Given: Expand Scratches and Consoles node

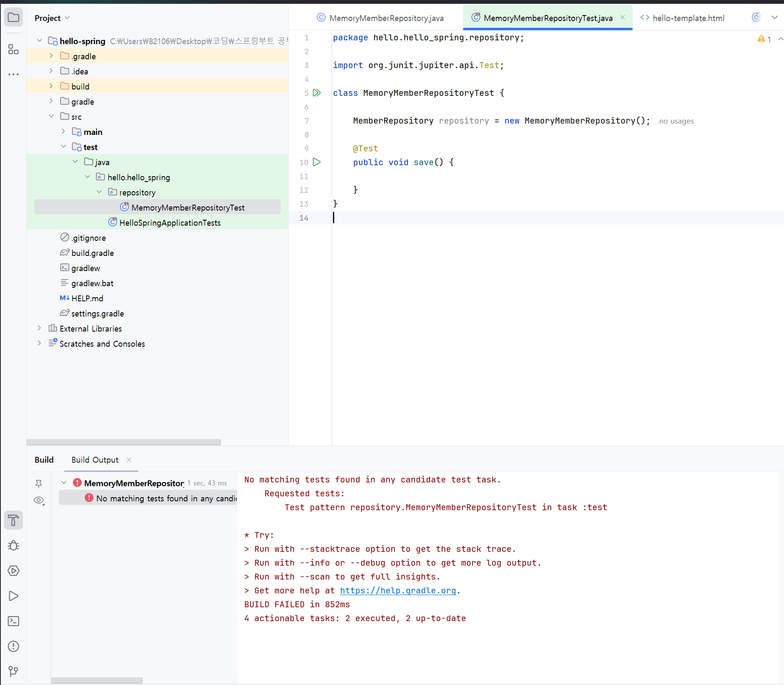Looking at the screenshot, I should (40, 343).
